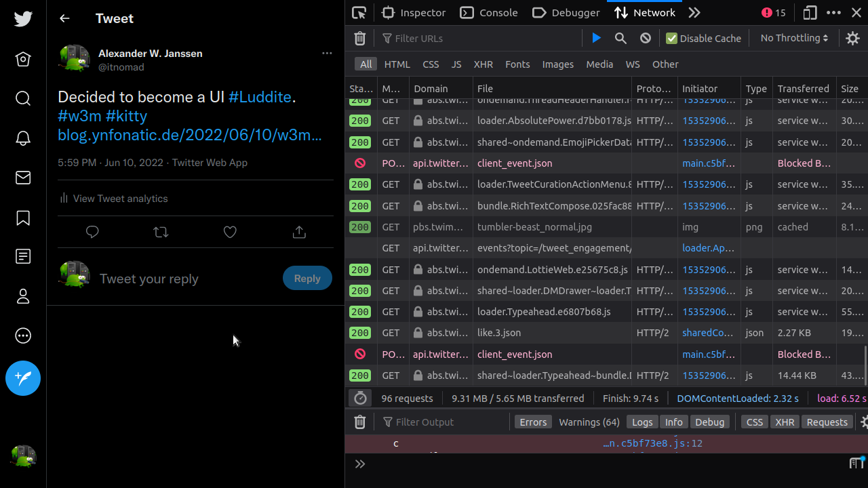Filter network requests by HTML
868x488 pixels.
[x=397, y=64]
